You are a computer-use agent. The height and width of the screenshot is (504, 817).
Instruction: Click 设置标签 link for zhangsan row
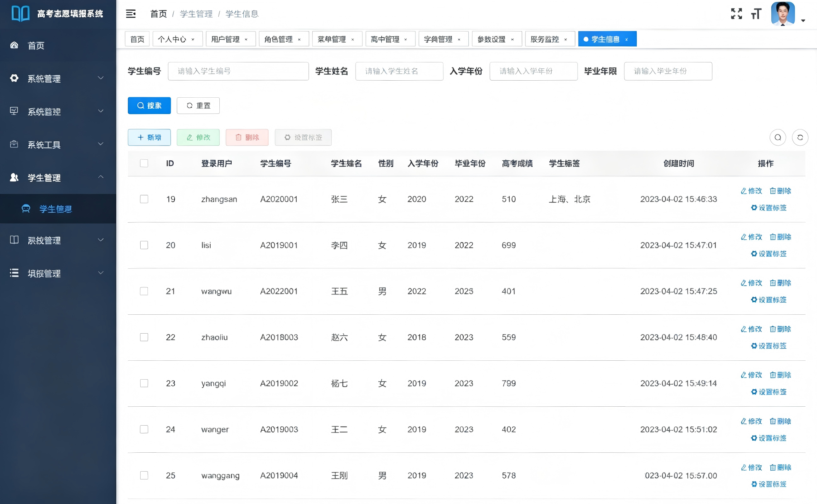769,208
